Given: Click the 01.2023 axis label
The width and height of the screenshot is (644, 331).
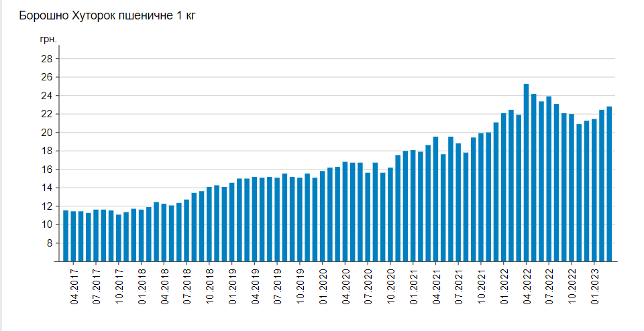Looking at the screenshot, I should pyautogui.click(x=594, y=286).
